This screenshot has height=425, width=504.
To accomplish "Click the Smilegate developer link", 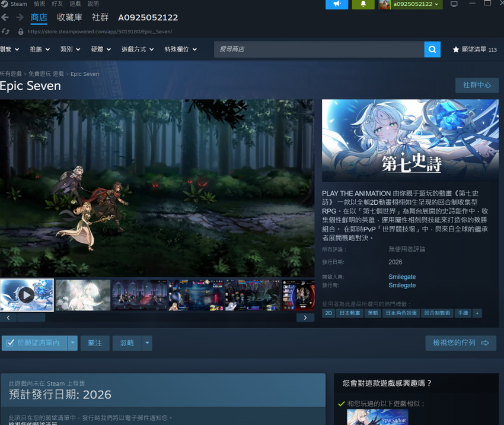I will (402, 277).
